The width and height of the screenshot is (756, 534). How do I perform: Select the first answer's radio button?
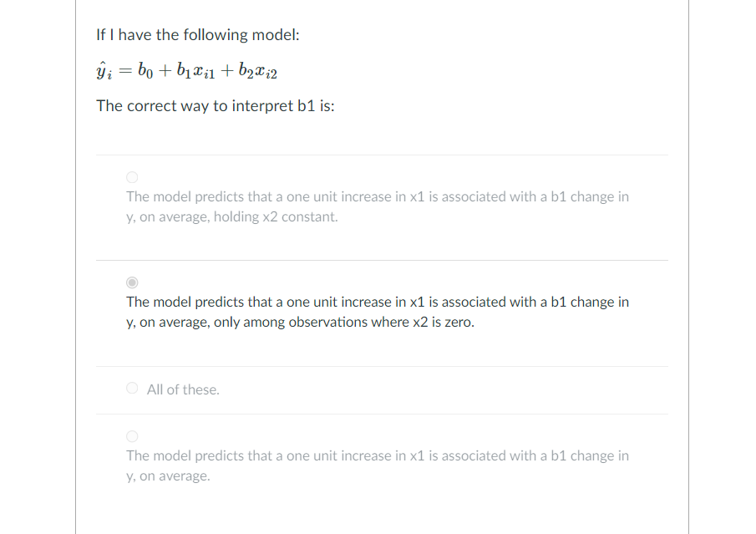[132, 176]
